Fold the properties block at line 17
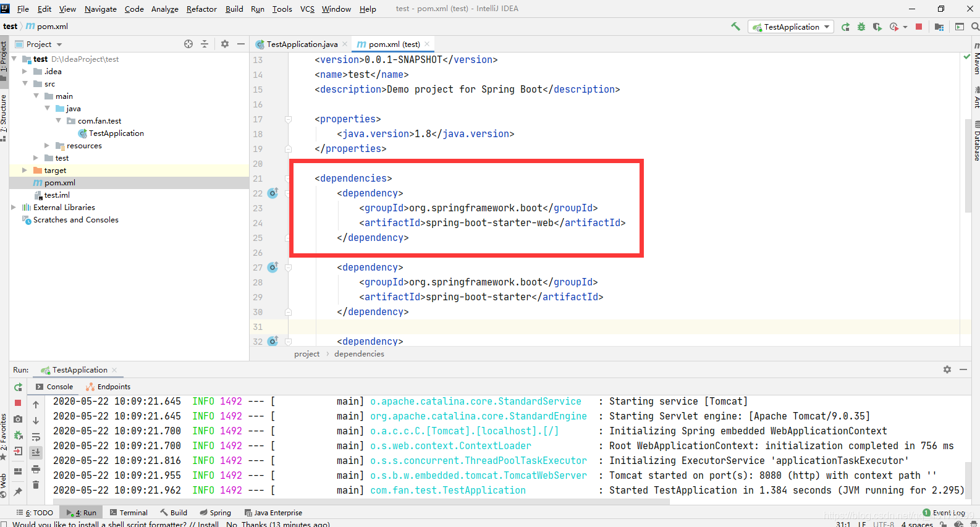The height and width of the screenshot is (527, 980). [x=288, y=119]
